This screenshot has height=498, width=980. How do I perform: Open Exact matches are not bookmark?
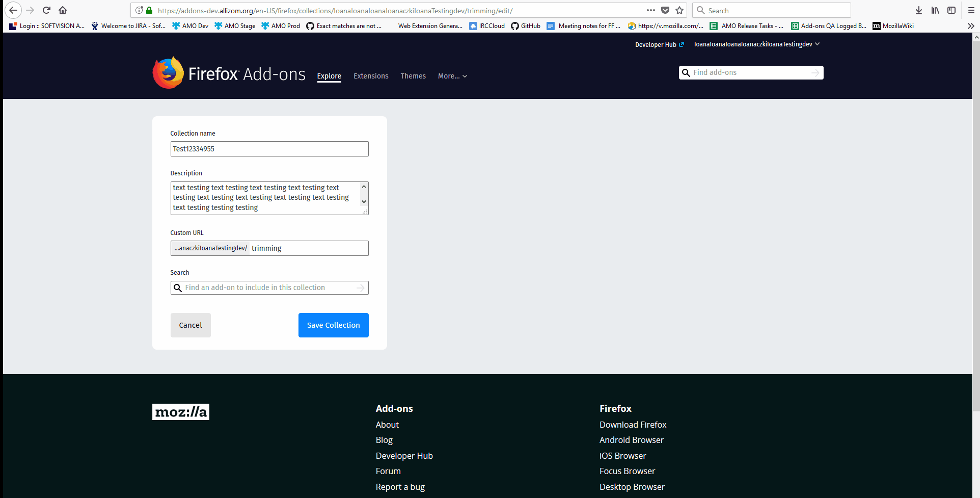tap(344, 26)
